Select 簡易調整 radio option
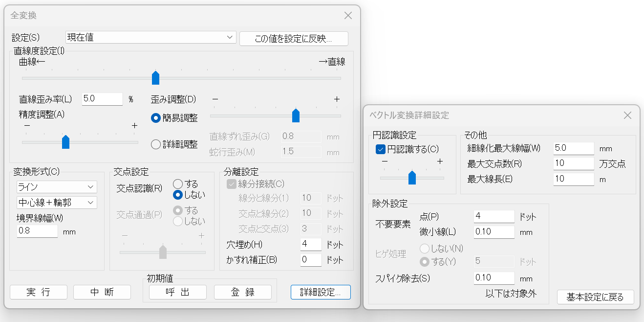The height and width of the screenshot is (322, 644). click(x=156, y=118)
